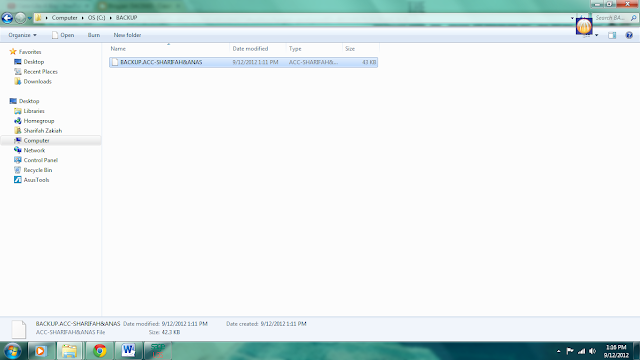Open the Help icon
Viewport: 640px width, 360px height.
[x=629, y=36]
